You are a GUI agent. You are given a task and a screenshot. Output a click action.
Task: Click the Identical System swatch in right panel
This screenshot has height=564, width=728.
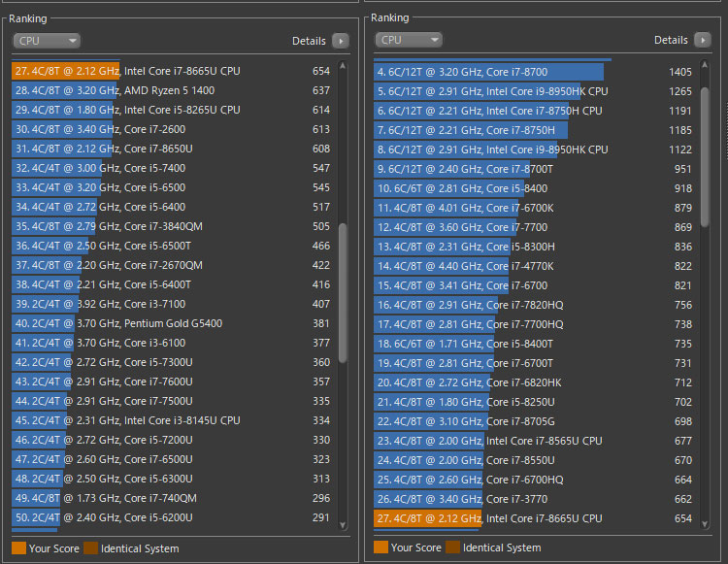452,547
